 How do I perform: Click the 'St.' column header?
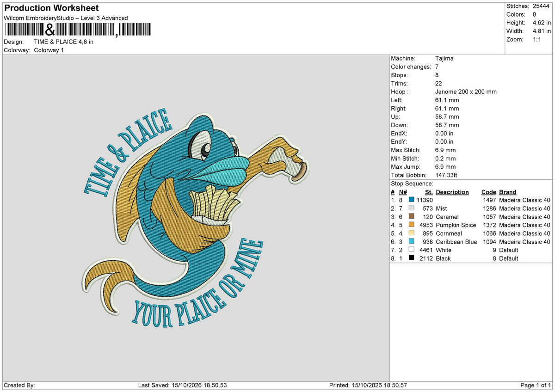[x=429, y=192]
